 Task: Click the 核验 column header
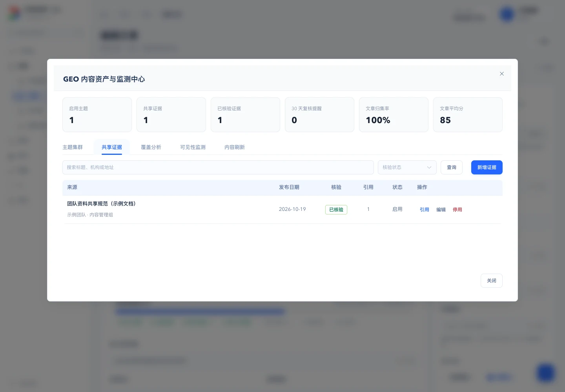click(x=336, y=187)
